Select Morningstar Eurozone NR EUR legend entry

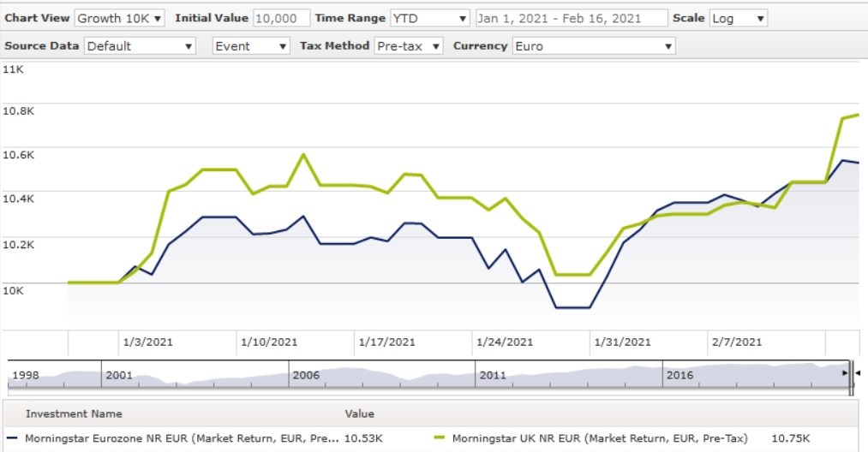point(182,438)
